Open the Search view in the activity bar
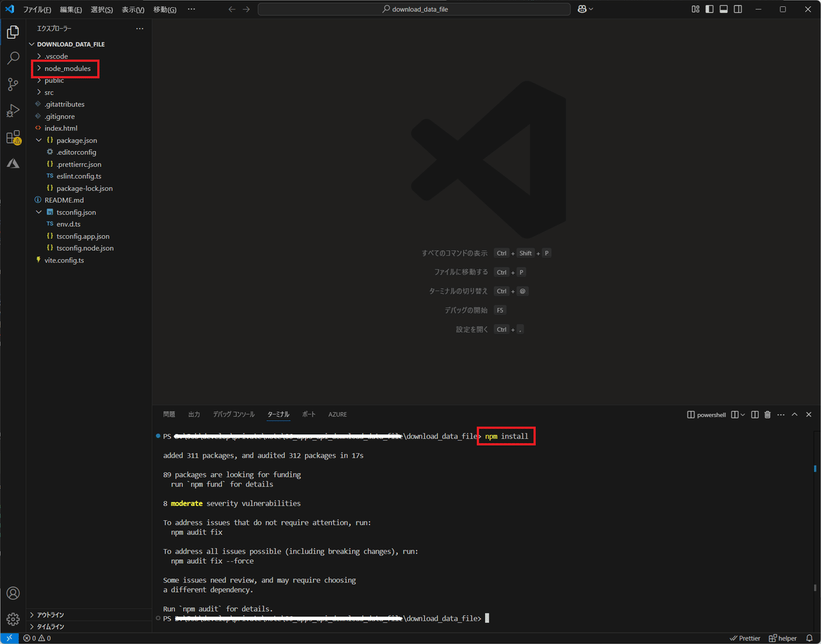This screenshot has height=644, width=821. 12,58
